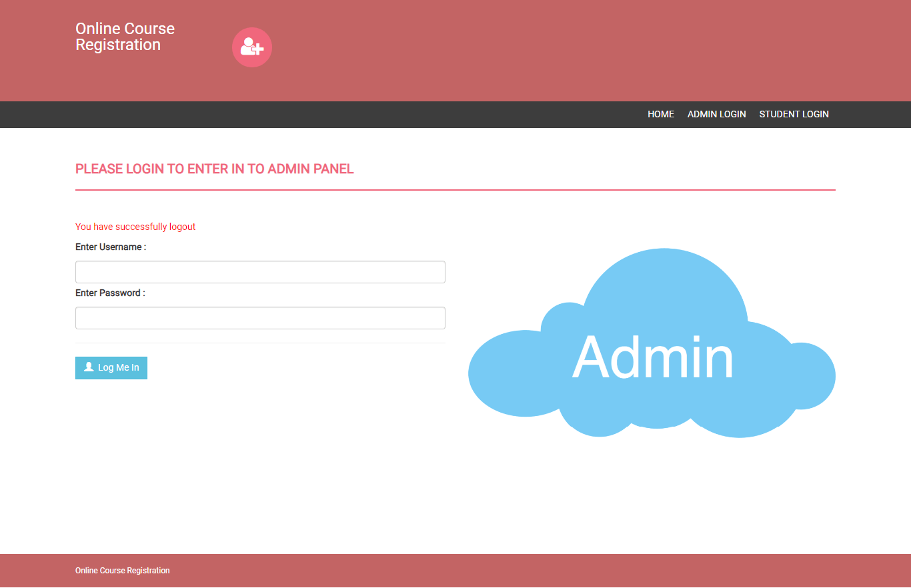The width and height of the screenshot is (911, 588).
Task: Click the white 'Admin' text in the cloud
Action: click(x=652, y=358)
